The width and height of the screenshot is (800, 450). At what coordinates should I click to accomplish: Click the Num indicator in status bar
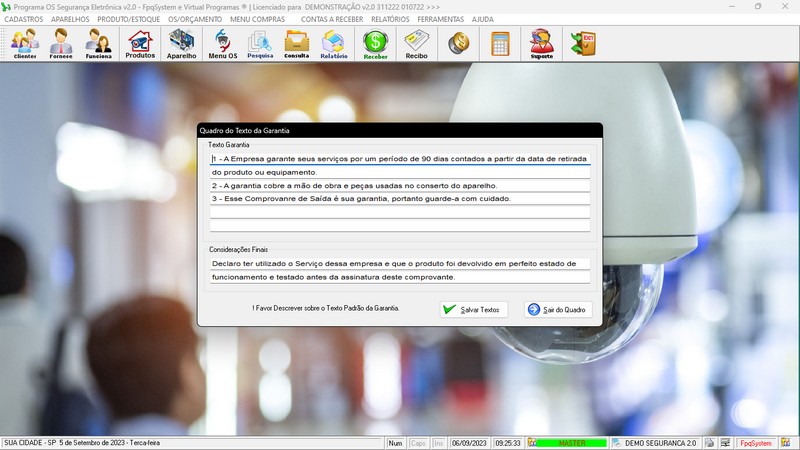[x=395, y=443]
